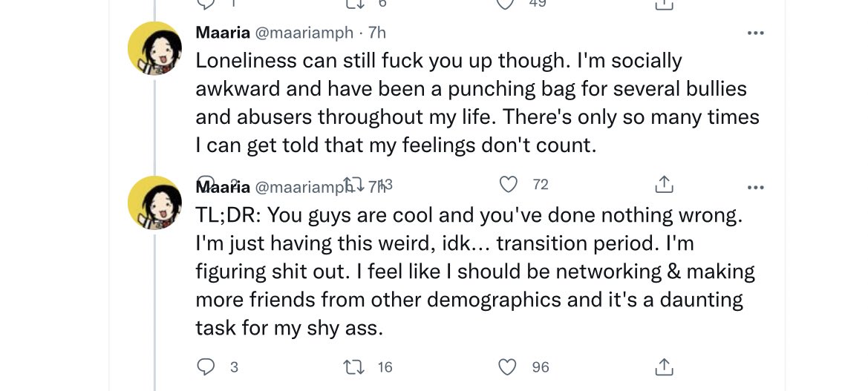The image size is (868, 391).
Task: Open the Loneliness tweet text body
Action: [475, 102]
